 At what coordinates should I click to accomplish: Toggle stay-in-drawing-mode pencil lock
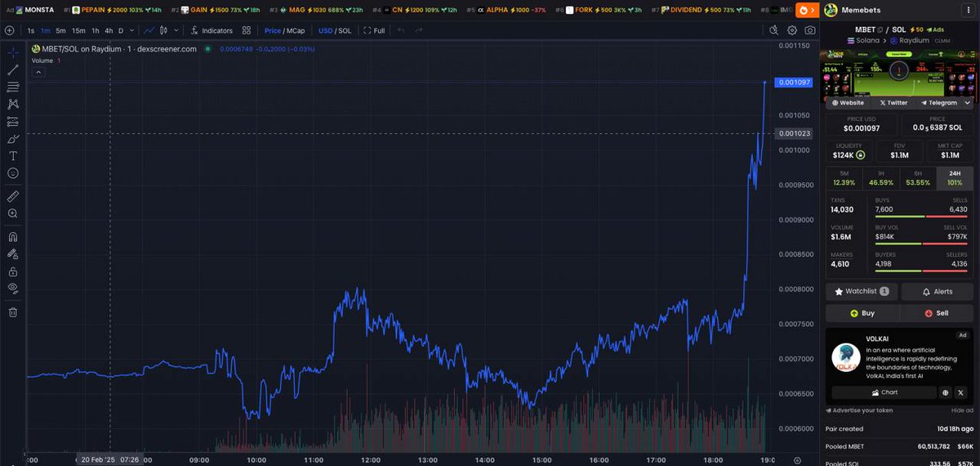pyautogui.click(x=13, y=253)
